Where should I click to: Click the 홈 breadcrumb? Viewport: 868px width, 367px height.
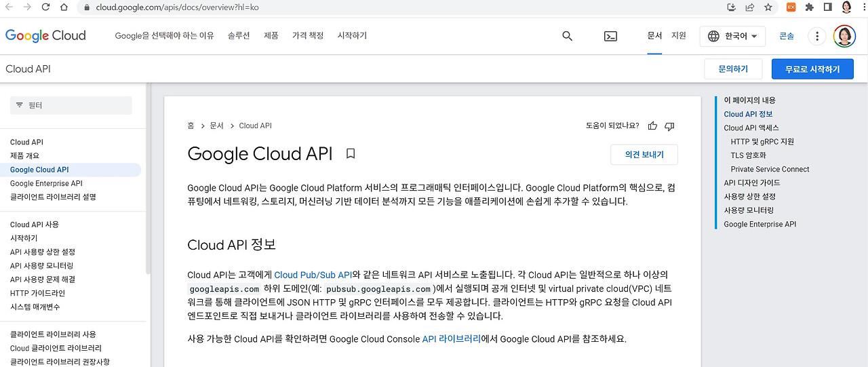tap(191, 125)
